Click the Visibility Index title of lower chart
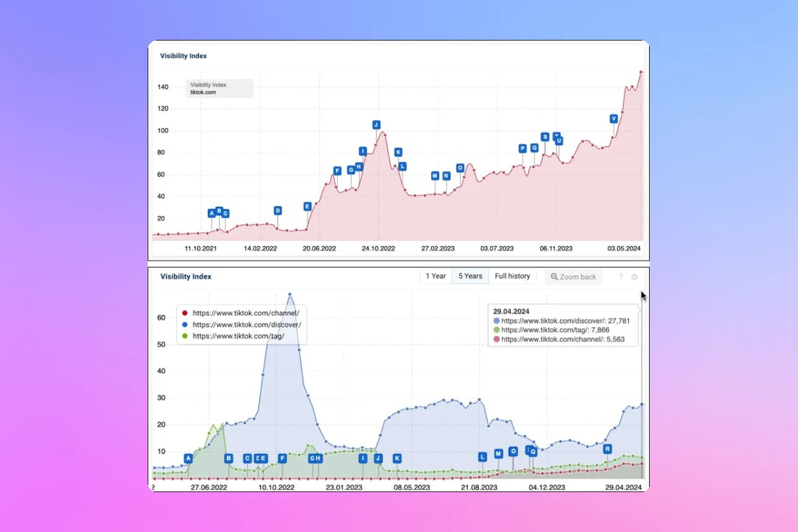Viewport: 798px width, 532px height. point(186,277)
